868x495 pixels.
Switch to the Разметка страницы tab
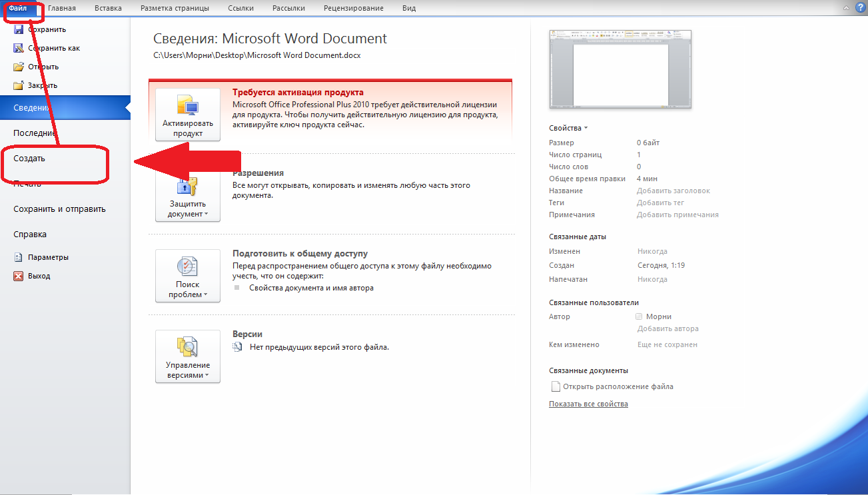[x=175, y=8]
